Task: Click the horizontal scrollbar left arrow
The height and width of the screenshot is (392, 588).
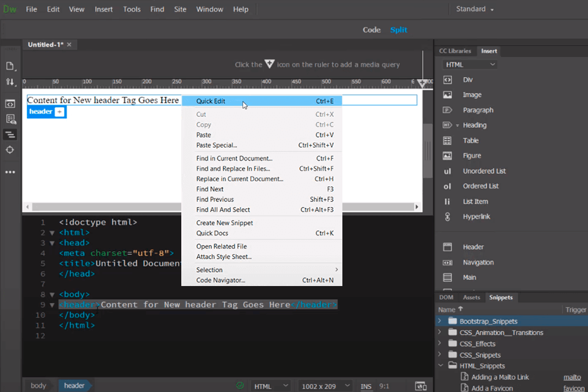Action: click(28, 206)
